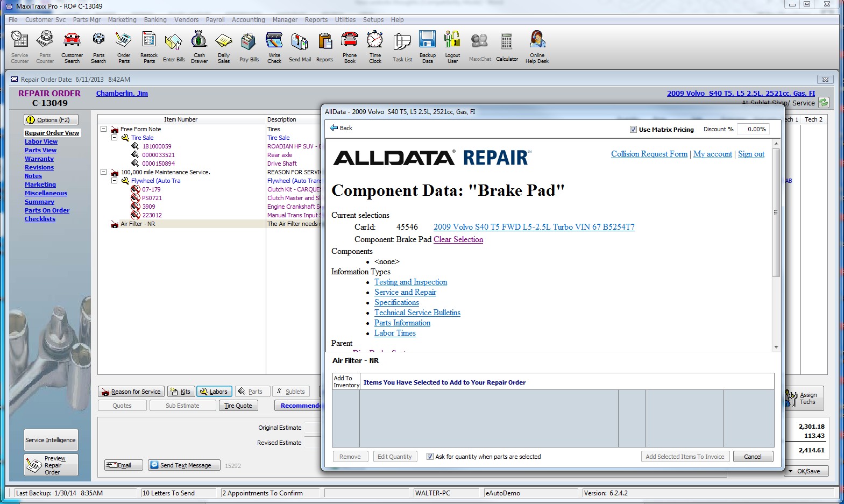This screenshot has width=844, height=504.
Task: Open the Parts On Order sidebar link
Action: (47, 210)
